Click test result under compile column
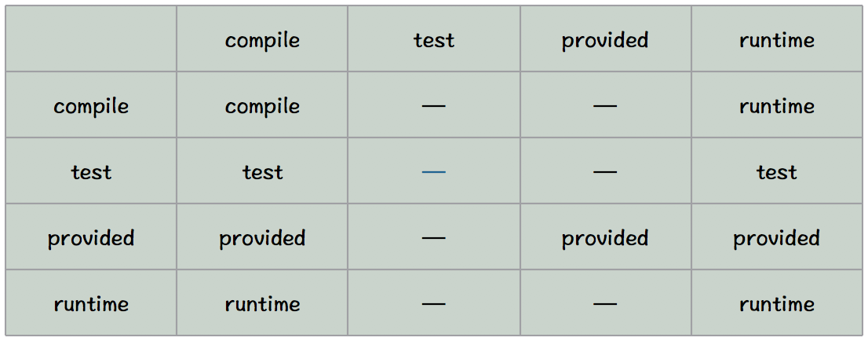This screenshot has width=868, height=341. [x=262, y=172]
